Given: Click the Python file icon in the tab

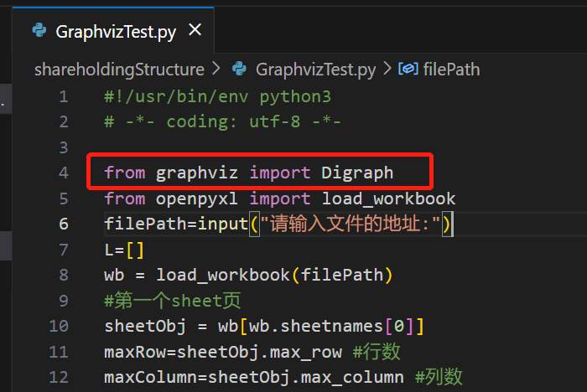Looking at the screenshot, I should [x=39, y=30].
